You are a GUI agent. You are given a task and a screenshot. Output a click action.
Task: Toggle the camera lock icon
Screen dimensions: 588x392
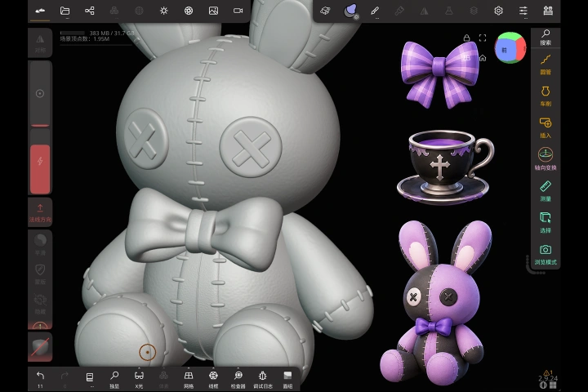click(x=466, y=38)
